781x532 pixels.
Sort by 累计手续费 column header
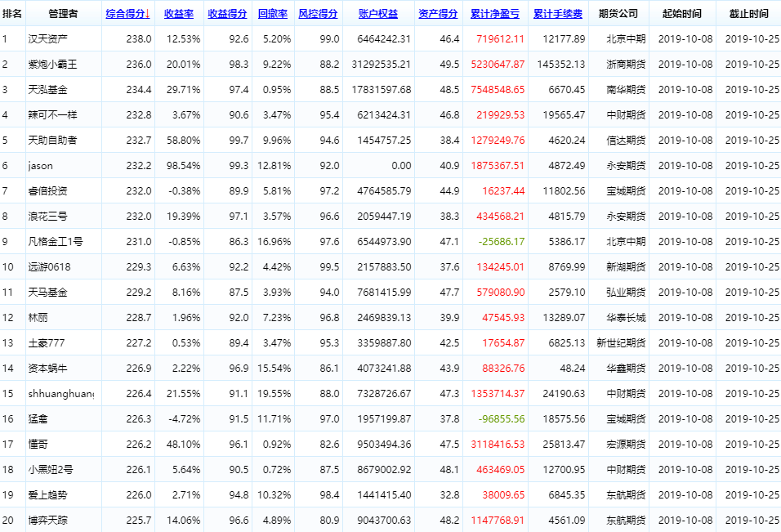click(x=558, y=14)
